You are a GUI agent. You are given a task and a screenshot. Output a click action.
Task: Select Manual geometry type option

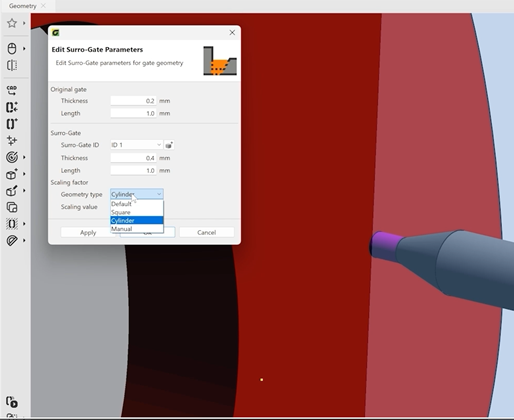137,229
